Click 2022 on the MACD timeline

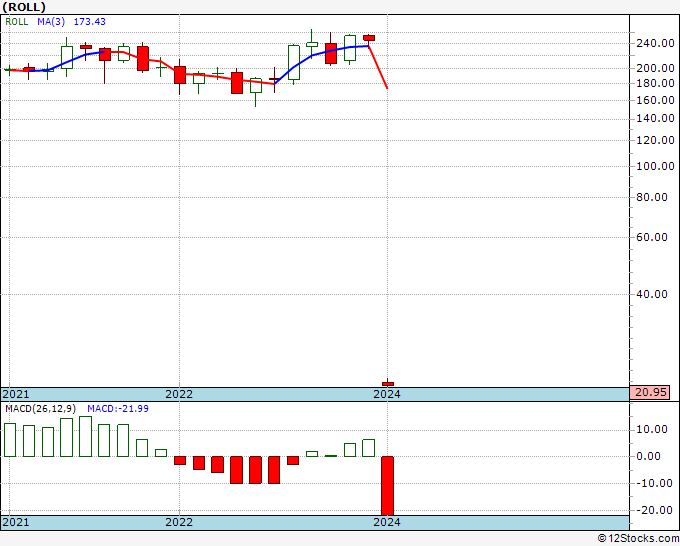click(179, 522)
